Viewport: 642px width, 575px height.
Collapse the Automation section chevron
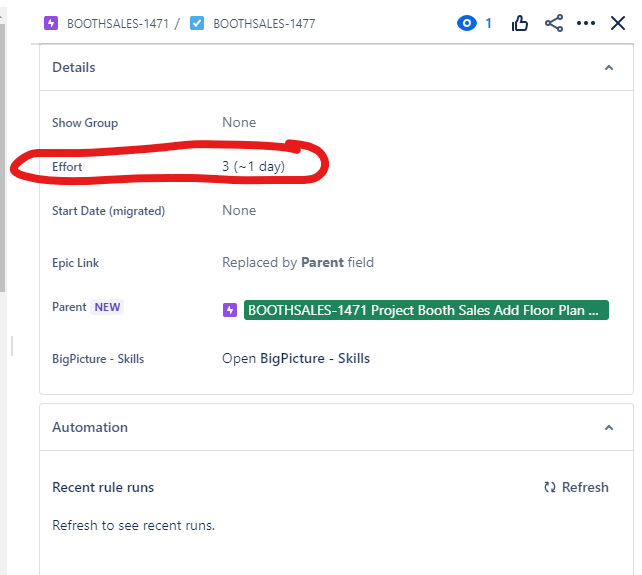pos(609,428)
